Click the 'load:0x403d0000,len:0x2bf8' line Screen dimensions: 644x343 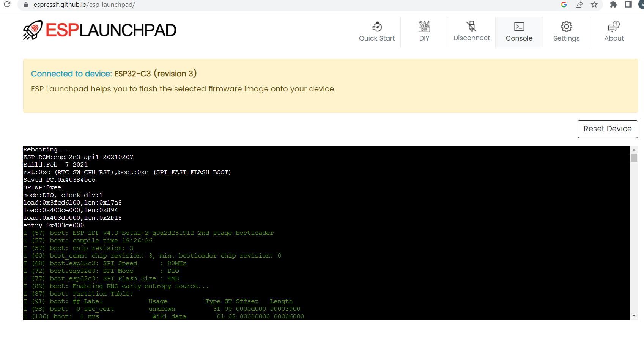coord(72,218)
